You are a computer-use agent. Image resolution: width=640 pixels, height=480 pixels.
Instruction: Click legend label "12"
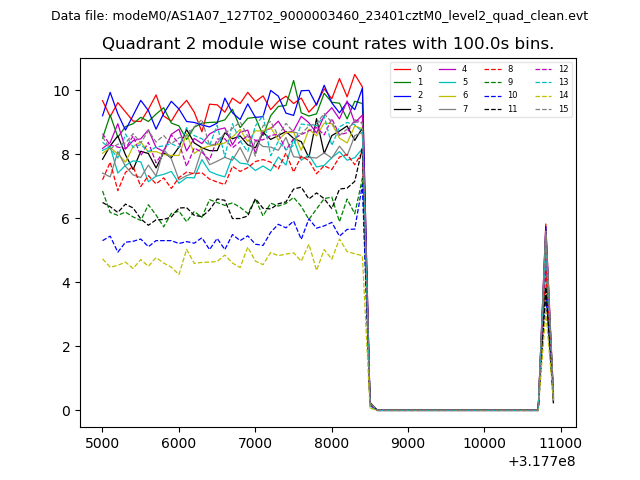tap(563, 69)
